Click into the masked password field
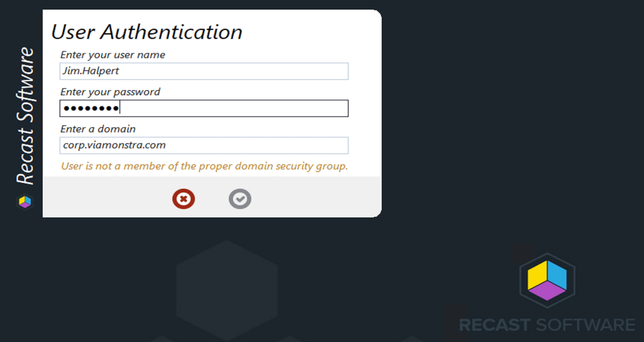644x342 pixels. click(204, 108)
